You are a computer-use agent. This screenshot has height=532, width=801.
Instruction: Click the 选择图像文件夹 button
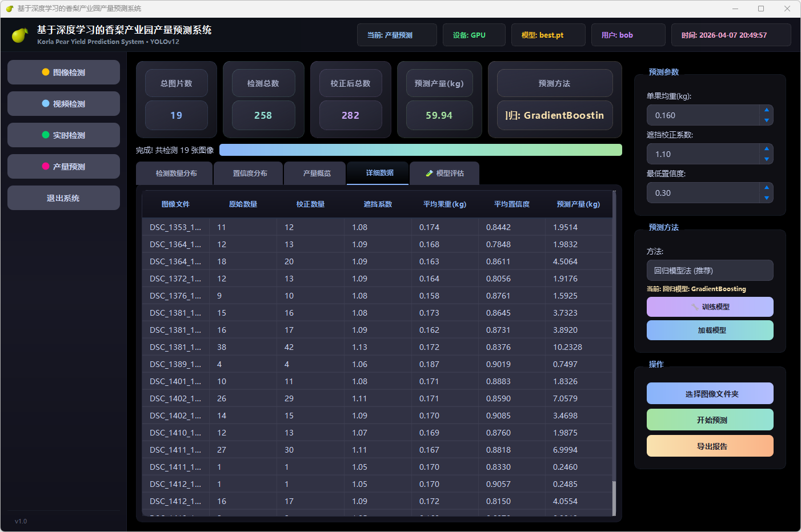point(710,394)
